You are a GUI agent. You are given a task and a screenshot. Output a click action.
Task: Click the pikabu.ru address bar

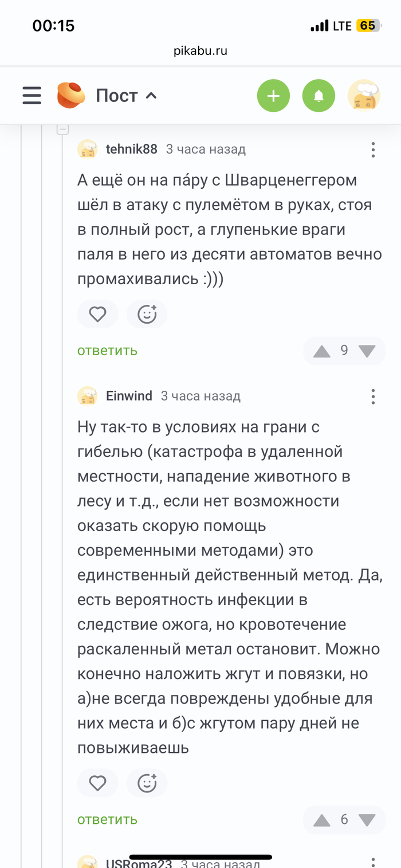coord(200,51)
